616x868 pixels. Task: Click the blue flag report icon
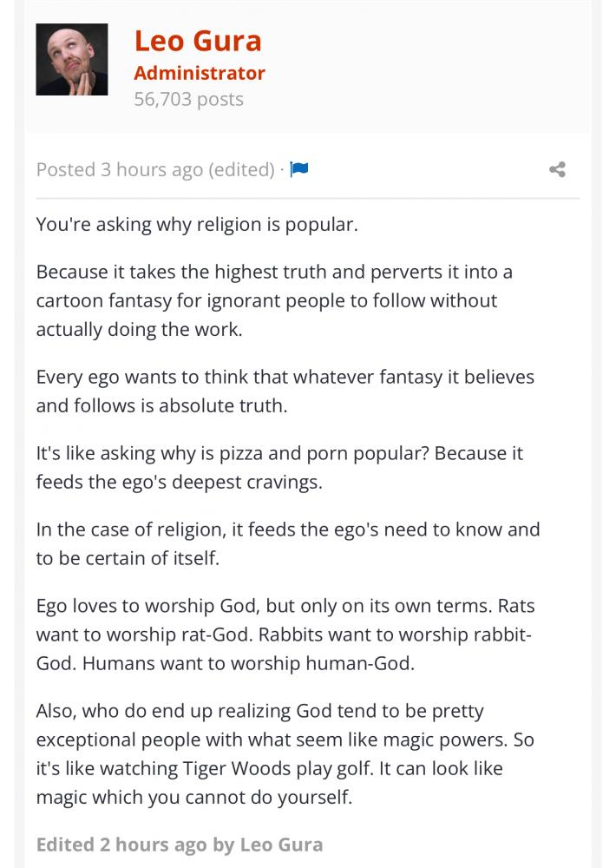[x=298, y=168]
